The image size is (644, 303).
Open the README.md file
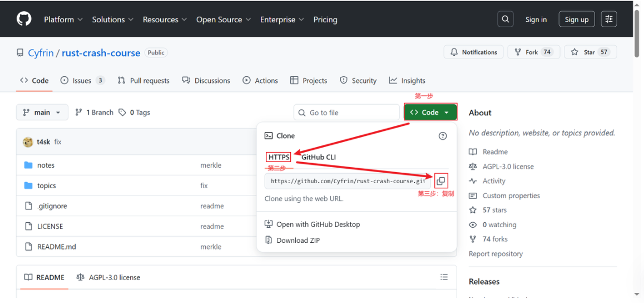(x=56, y=247)
